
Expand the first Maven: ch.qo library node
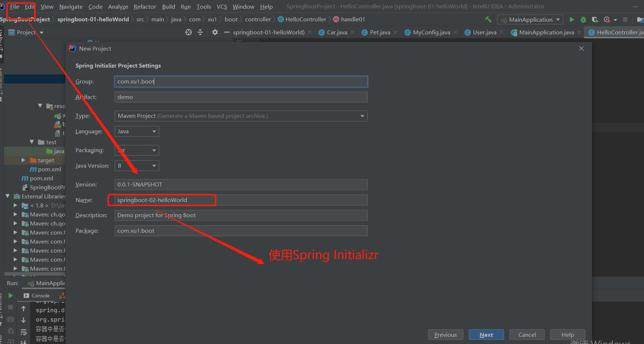[16, 214]
